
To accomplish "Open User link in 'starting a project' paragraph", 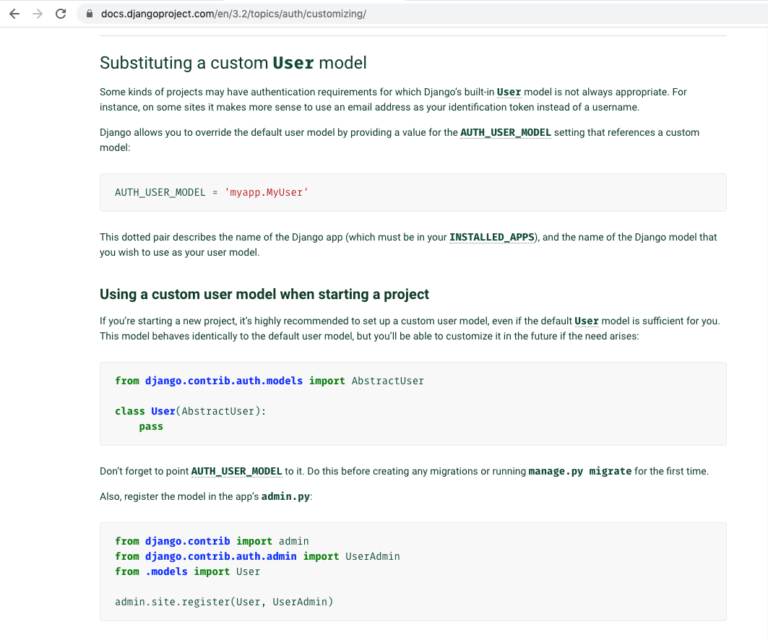I will pyautogui.click(x=586, y=321).
